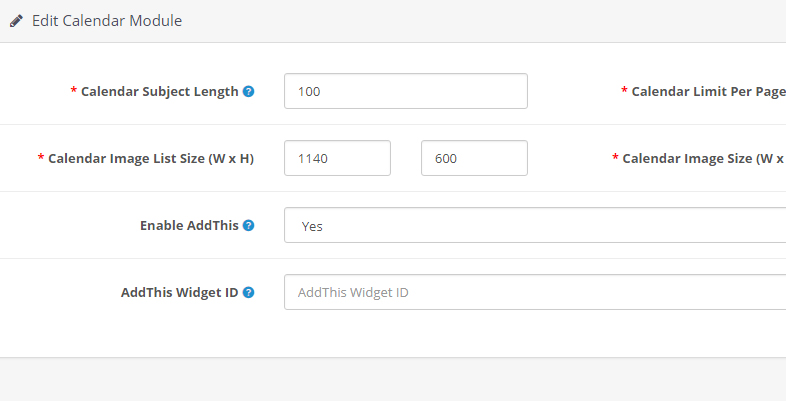Click the Edit Calendar Module heading text
Screen dimensions: 786x401
[107, 20]
